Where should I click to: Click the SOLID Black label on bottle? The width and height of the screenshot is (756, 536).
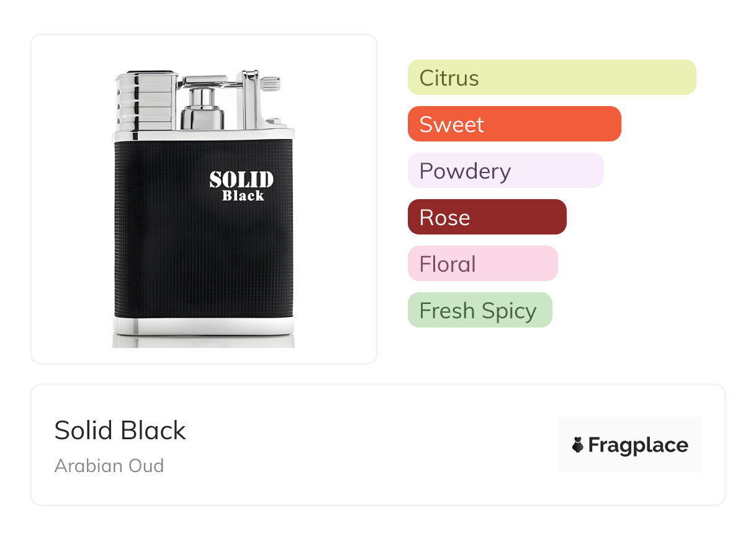(241, 186)
